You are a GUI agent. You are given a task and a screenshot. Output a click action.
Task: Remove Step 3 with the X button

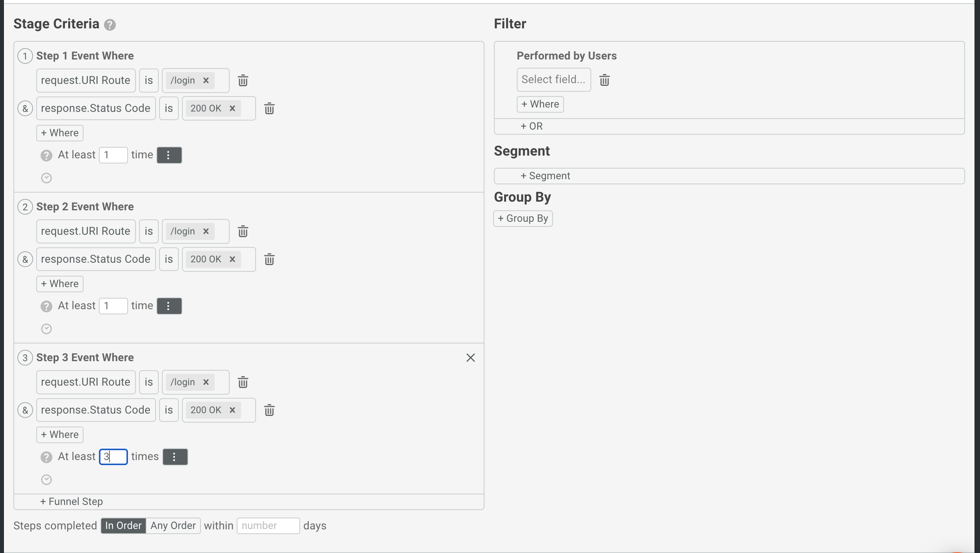470,358
